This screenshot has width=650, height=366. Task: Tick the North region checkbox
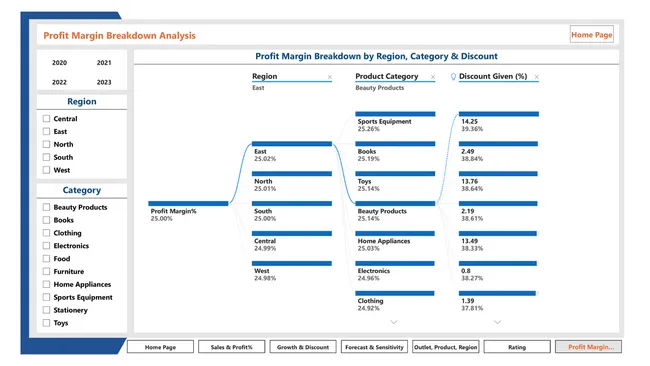tap(46, 144)
